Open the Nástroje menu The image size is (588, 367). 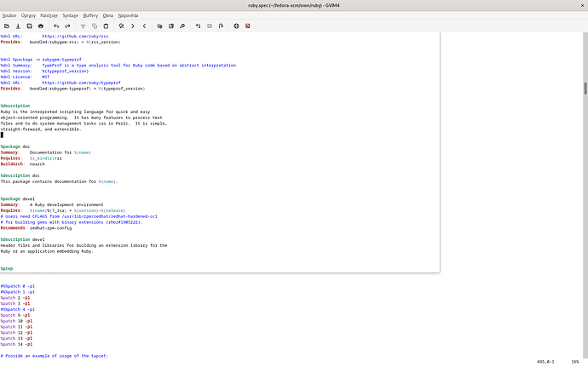[49, 15]
